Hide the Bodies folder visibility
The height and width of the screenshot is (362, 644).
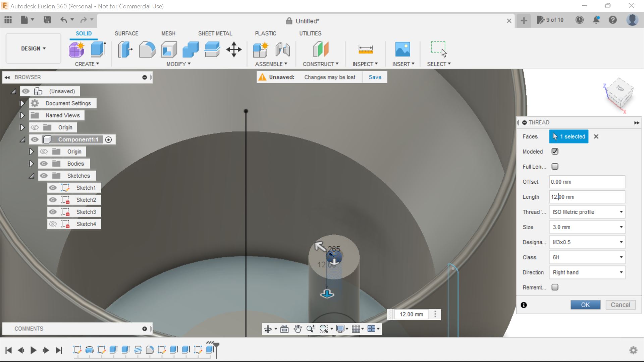coord(44,164)
